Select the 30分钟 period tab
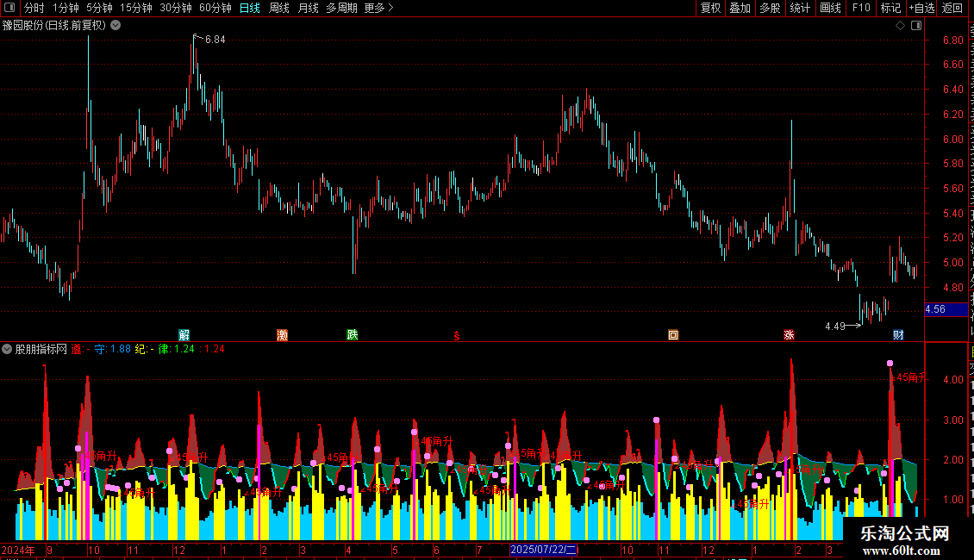The height and width of the screenshot is (560, 974). 176,8
